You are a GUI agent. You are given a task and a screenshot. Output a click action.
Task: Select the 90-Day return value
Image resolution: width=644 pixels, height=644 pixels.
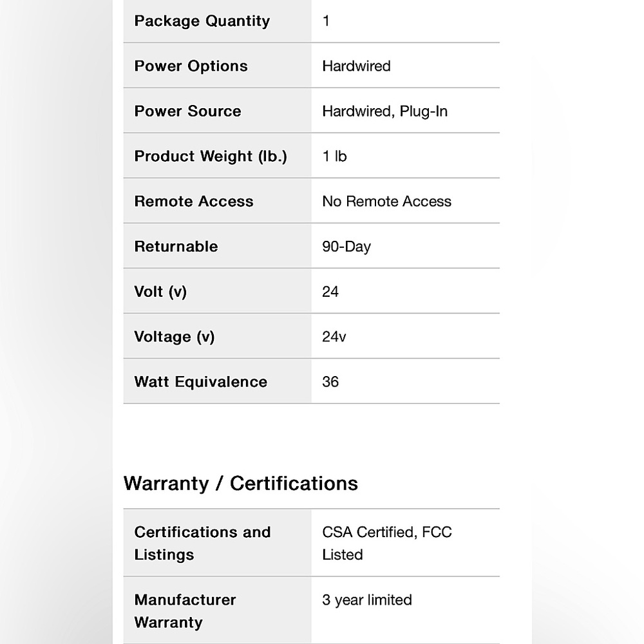(x=346, y=247)
